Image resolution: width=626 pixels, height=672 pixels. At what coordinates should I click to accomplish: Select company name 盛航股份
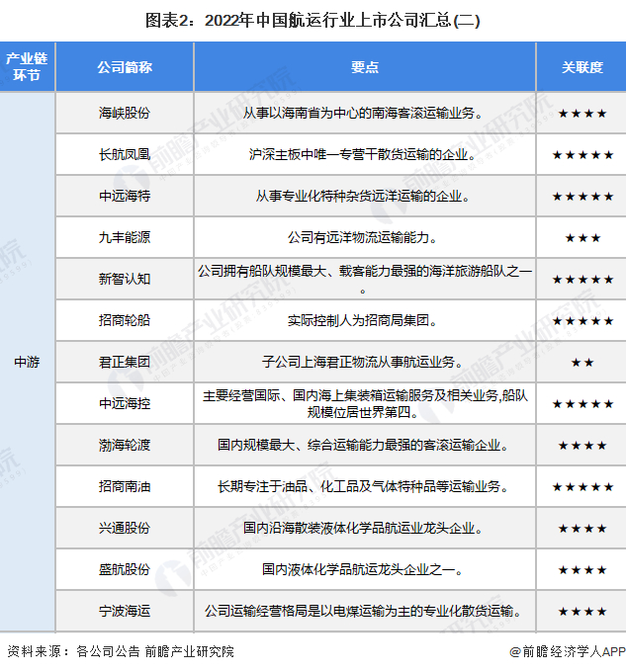(x=125, y=569)
